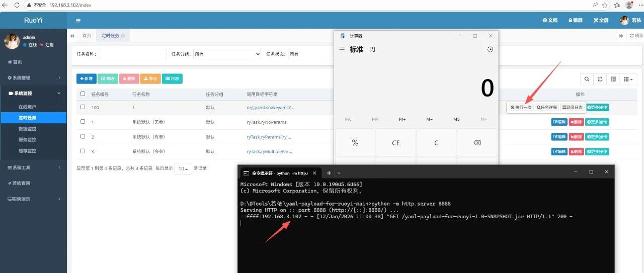Reload the browser page
Viewport: 644px width, 273px height.
[17, 5]
